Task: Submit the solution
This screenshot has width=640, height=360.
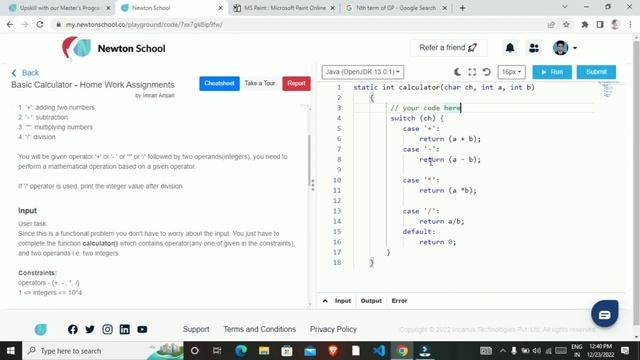Action: pyautogui.click(x=596, y=72)
